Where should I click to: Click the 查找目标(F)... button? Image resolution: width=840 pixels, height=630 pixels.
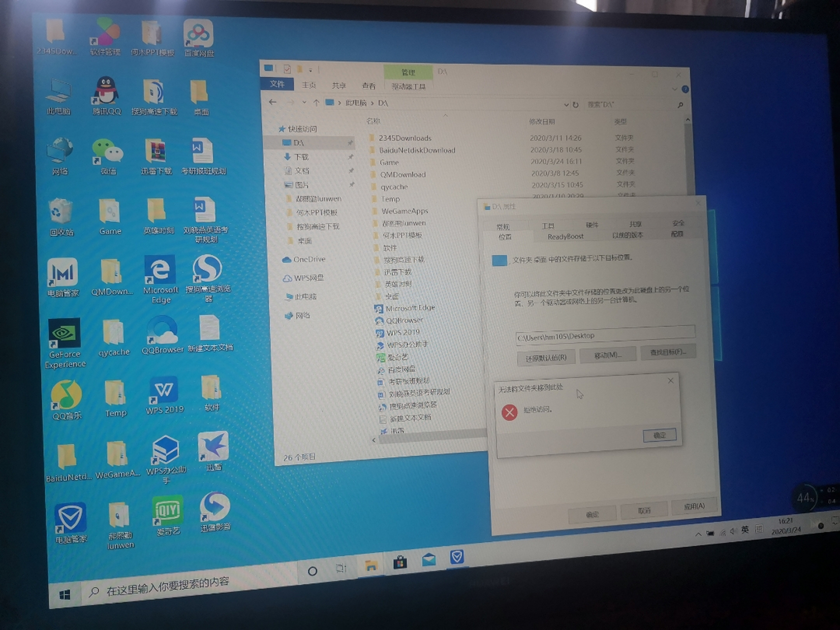click(x=668, y=352)
